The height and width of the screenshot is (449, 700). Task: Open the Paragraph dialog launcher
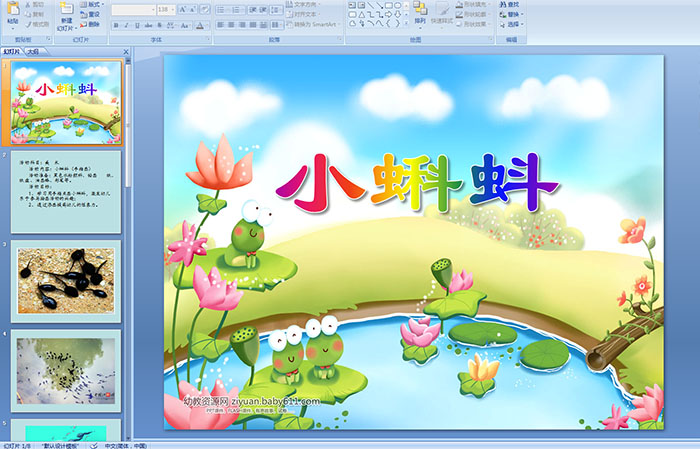(x=340, y=39)
